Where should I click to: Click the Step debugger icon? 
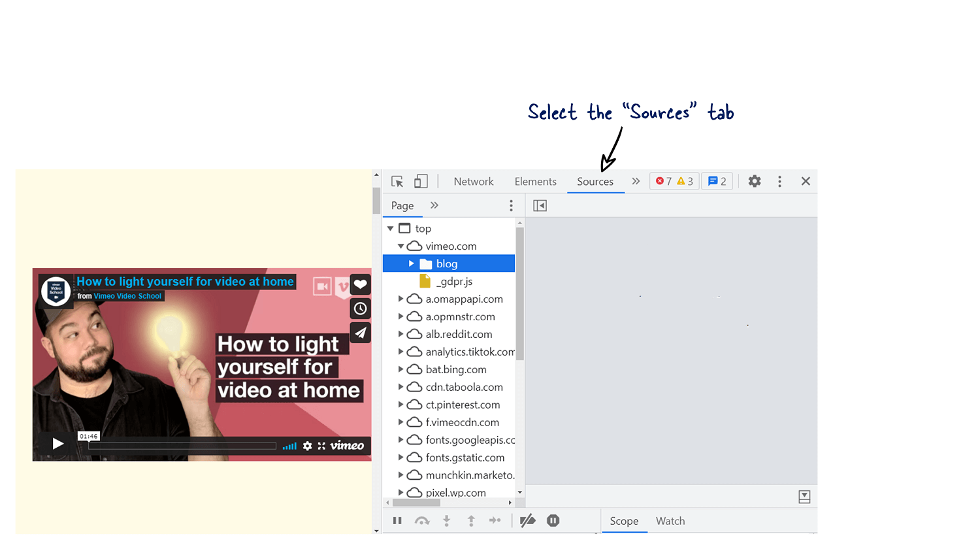495,521
